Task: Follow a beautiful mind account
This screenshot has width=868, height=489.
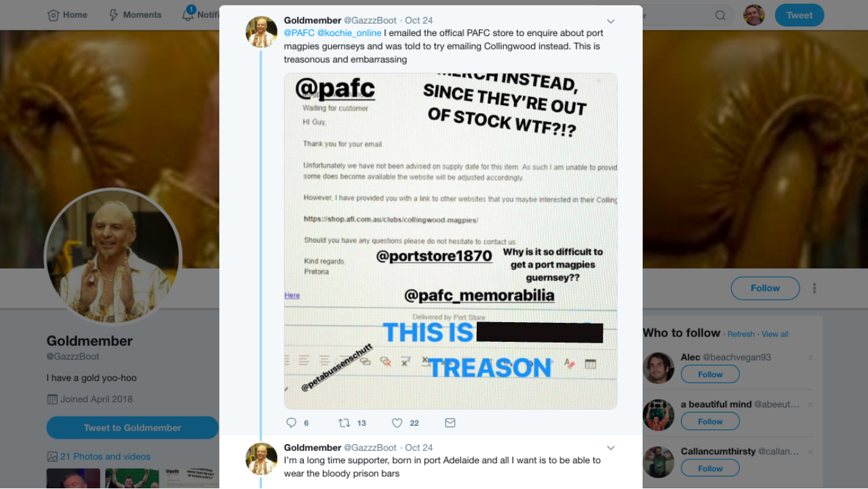Action: [710, 421]
